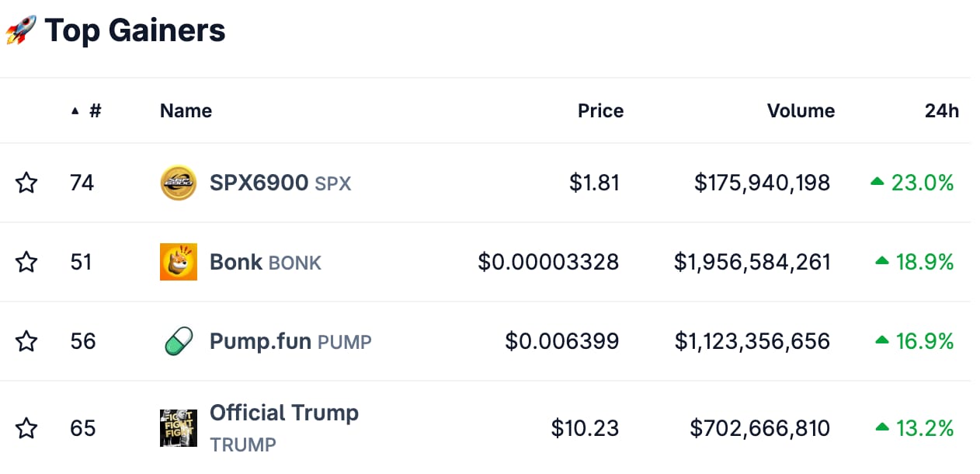
Task: Toggle the favorite star for SPX6900
Action: [x=27, y=183]
